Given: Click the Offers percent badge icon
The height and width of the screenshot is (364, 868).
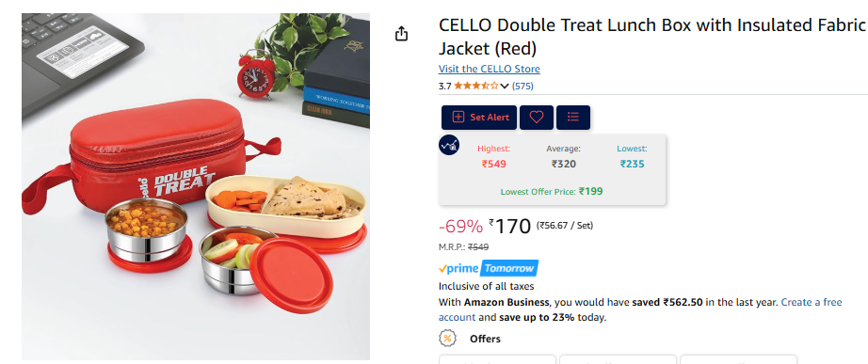Looking at the screenshot, I should pyautogui.click(x=448, y=338).
